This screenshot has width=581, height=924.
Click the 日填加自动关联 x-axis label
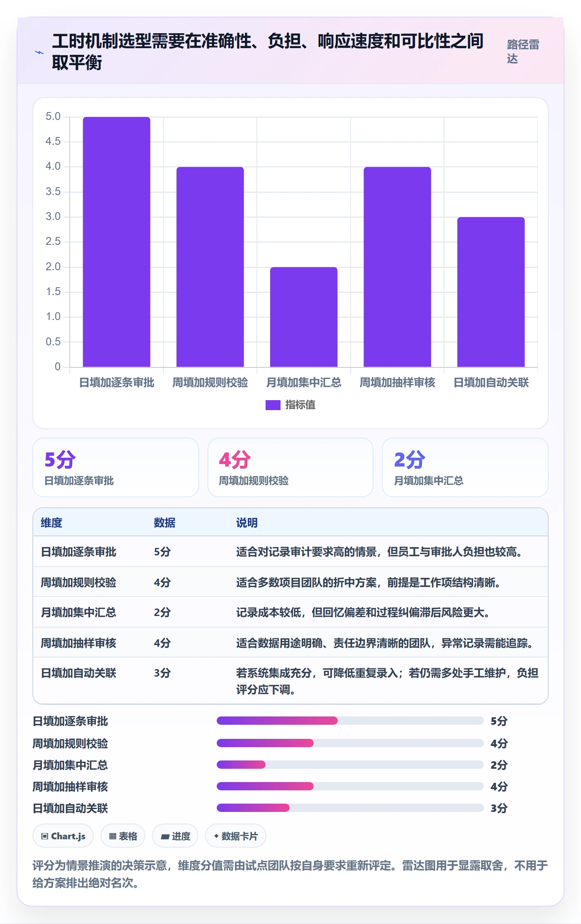tap(491, 382)
